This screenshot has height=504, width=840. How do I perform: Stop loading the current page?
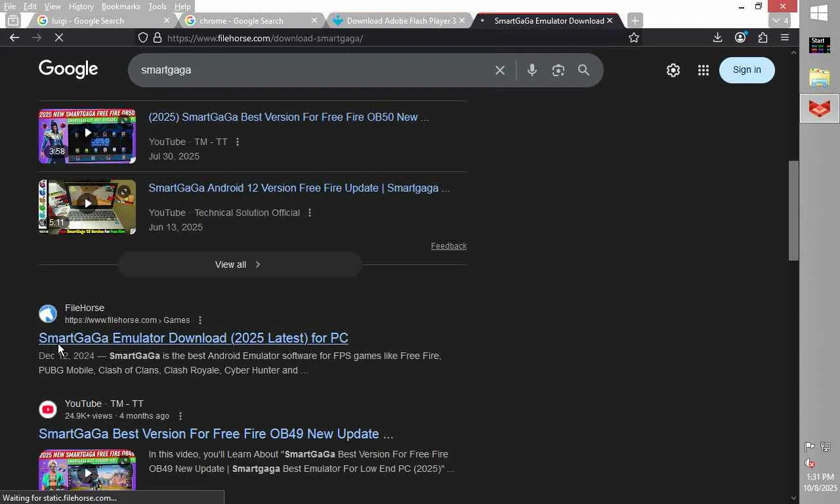coord(59,38)
